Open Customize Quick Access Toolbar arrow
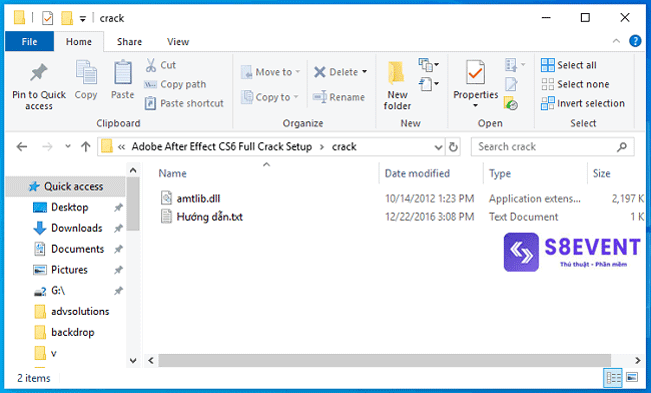The height and width of the screenshot is (393, 651). coord(83,19)
